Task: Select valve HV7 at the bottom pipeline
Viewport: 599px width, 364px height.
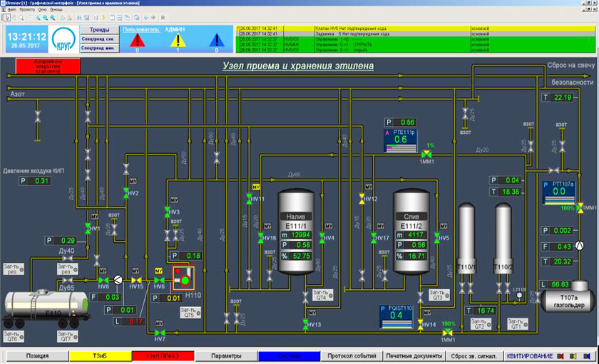Action: coord(160,333)
